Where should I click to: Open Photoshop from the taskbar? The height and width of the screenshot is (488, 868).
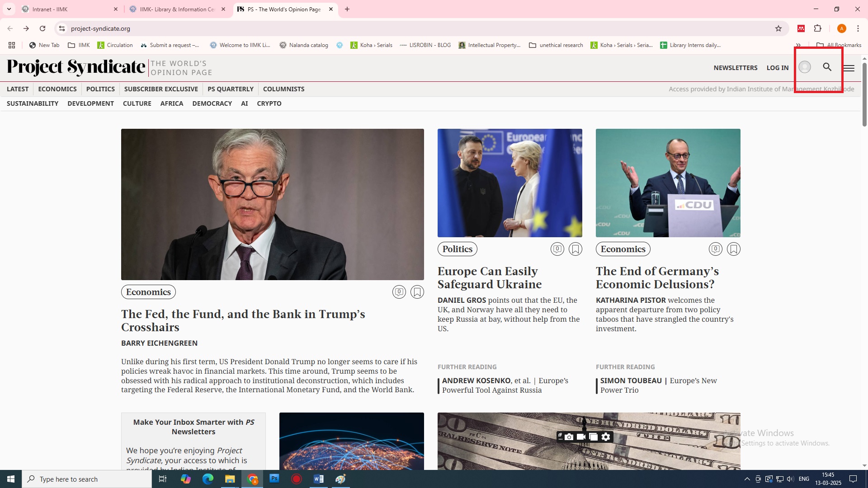tap(274, 479)
